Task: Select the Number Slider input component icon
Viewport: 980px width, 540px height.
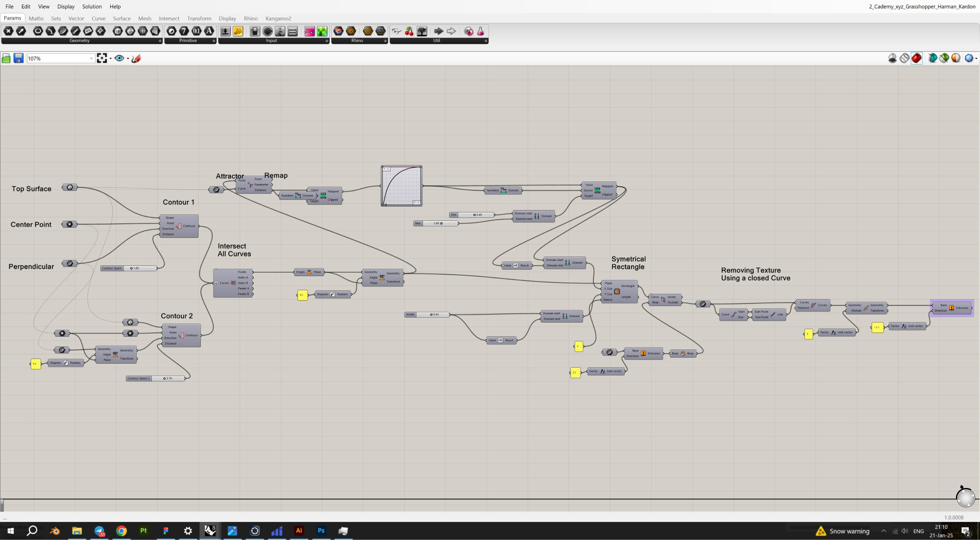Action: point(225,31)
